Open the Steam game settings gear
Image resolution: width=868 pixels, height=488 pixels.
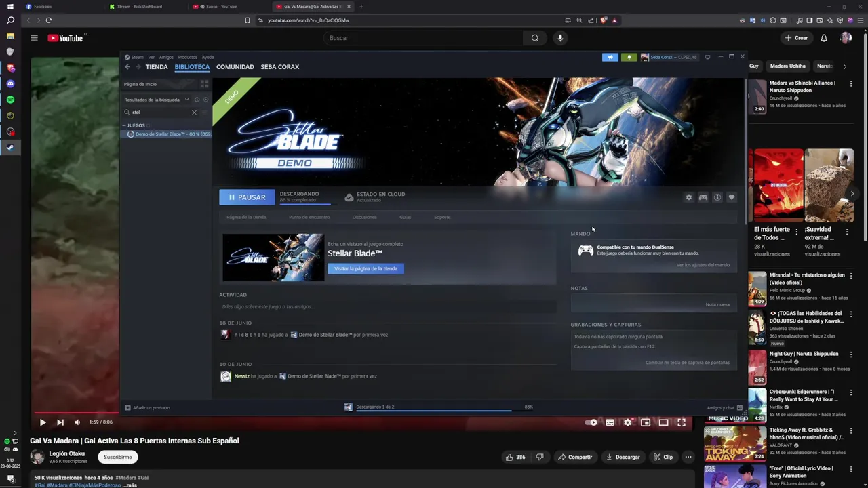tap(689, 197)
